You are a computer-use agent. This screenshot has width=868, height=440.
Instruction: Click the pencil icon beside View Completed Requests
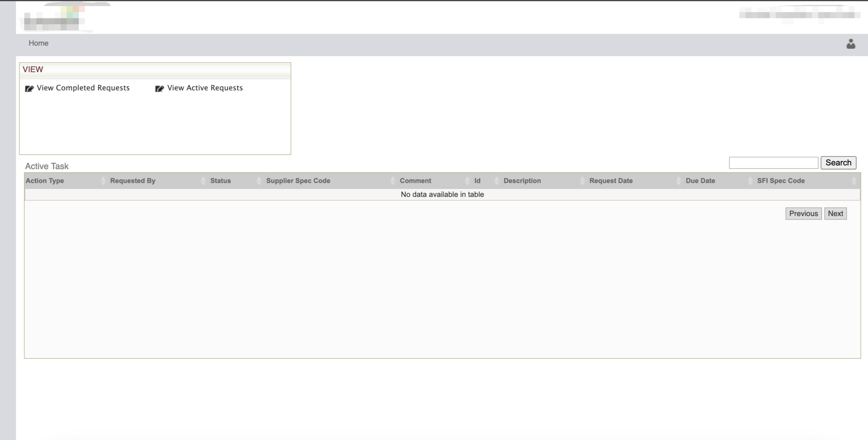coord(29,88)
